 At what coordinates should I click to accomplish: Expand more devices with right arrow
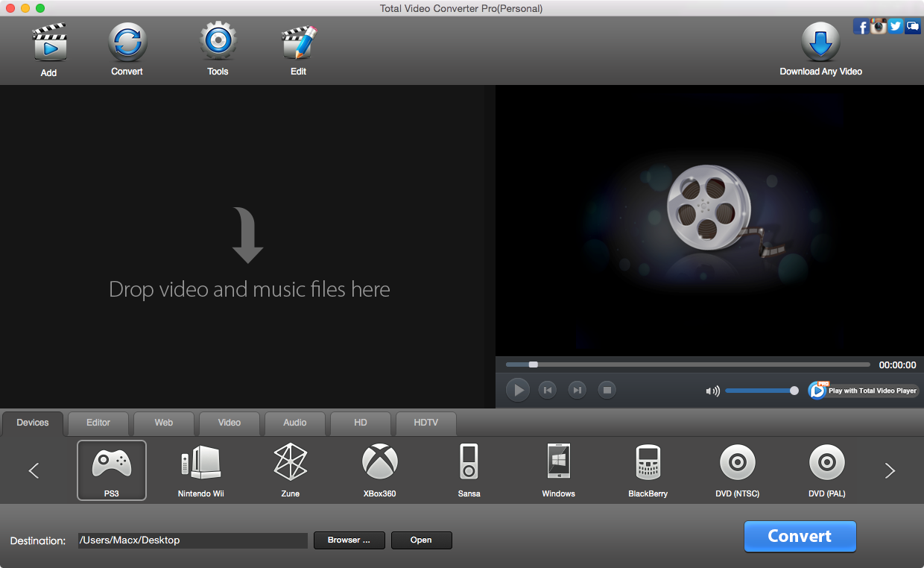point(890,470)
